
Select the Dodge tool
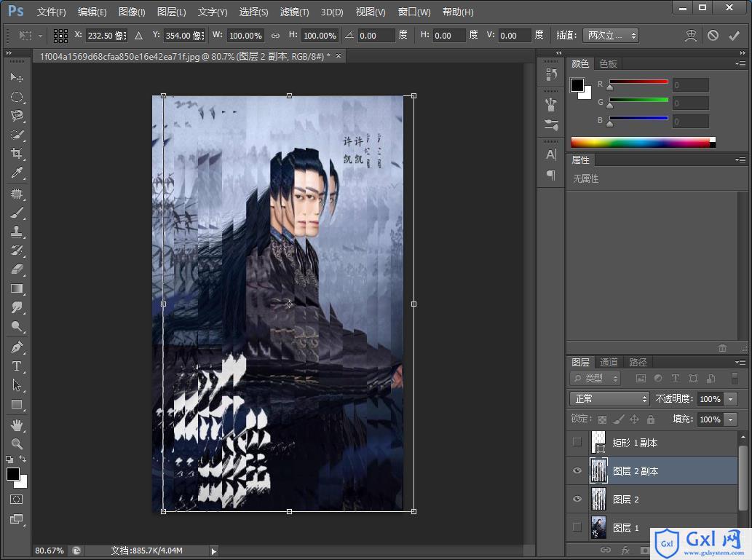16,327
